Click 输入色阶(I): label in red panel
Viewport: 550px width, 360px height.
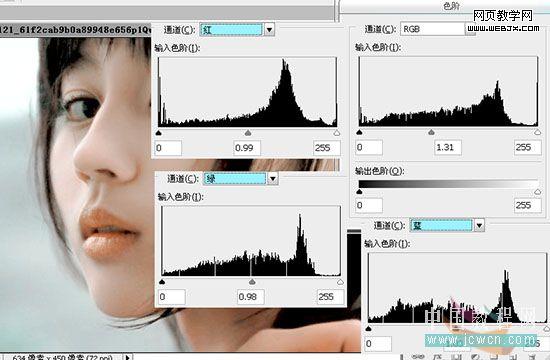point(177,48)
